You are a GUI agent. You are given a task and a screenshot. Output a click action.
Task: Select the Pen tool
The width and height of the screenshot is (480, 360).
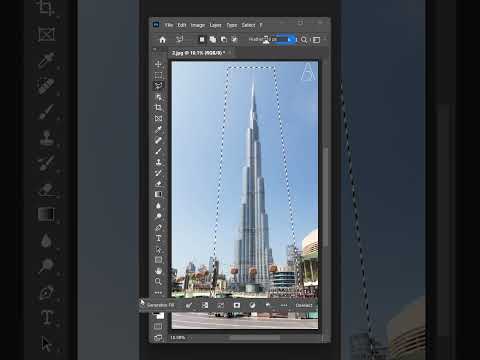[158, 227]
